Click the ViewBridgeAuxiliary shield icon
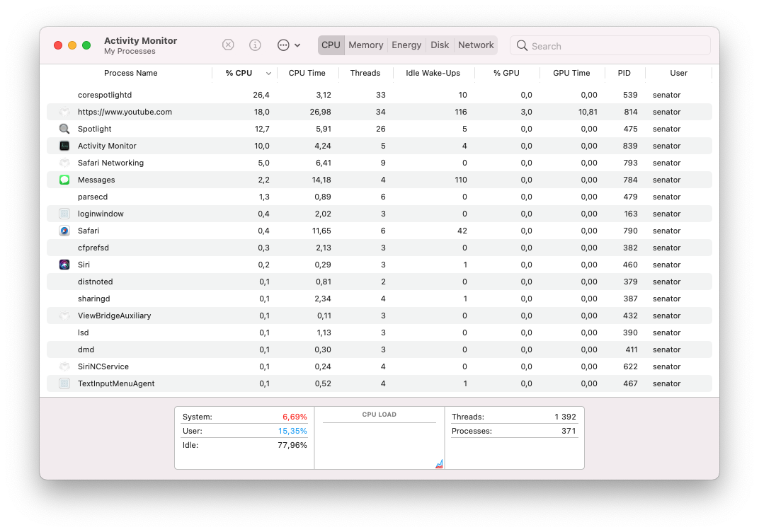This screenshot has height=532, width=759. click(x=64, y=316)
